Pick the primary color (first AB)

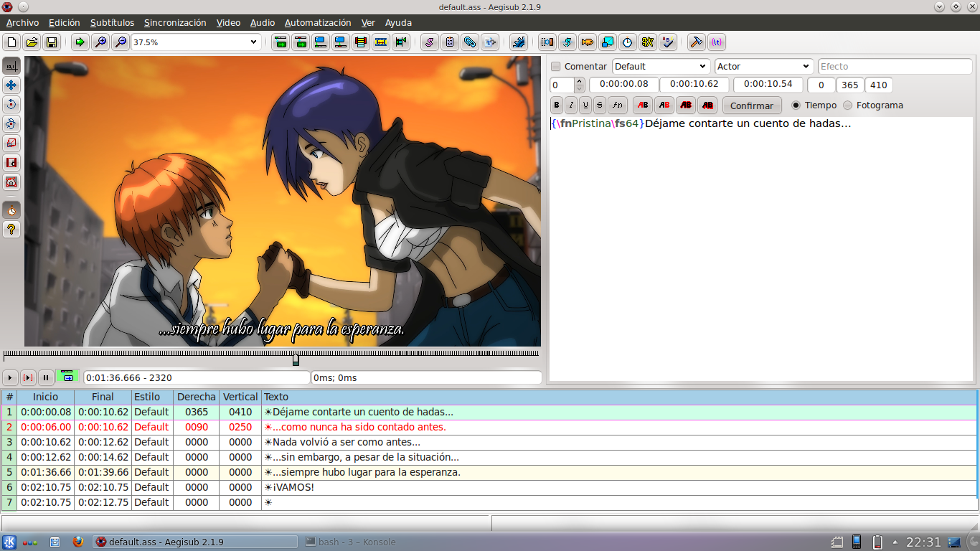(643, 105)
